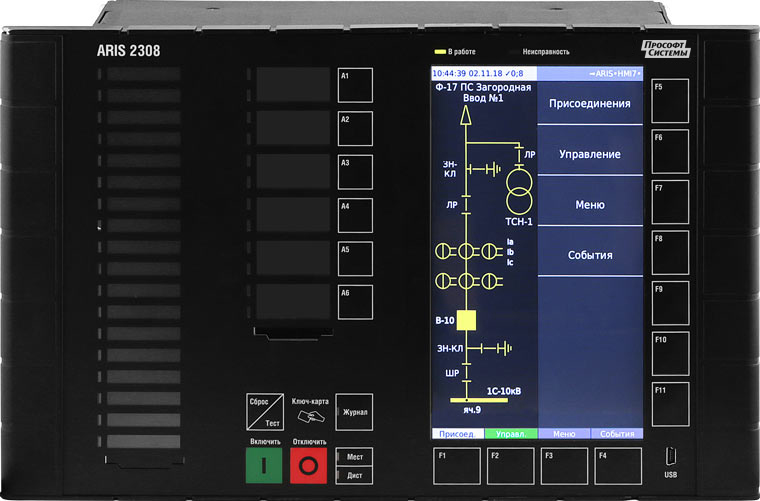The height and width of the screenshot is (501, 760).
Task: Hit the A5 function key
Action: pos(355,259)
